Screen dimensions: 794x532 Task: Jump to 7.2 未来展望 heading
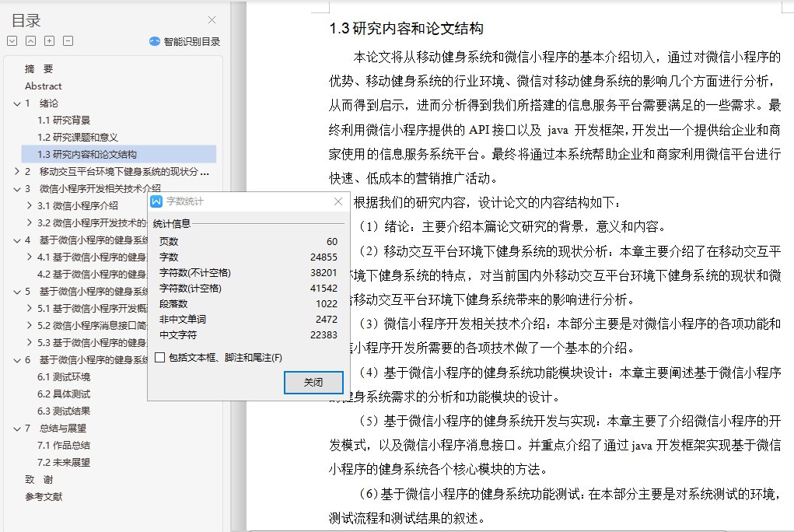point(64,463)
